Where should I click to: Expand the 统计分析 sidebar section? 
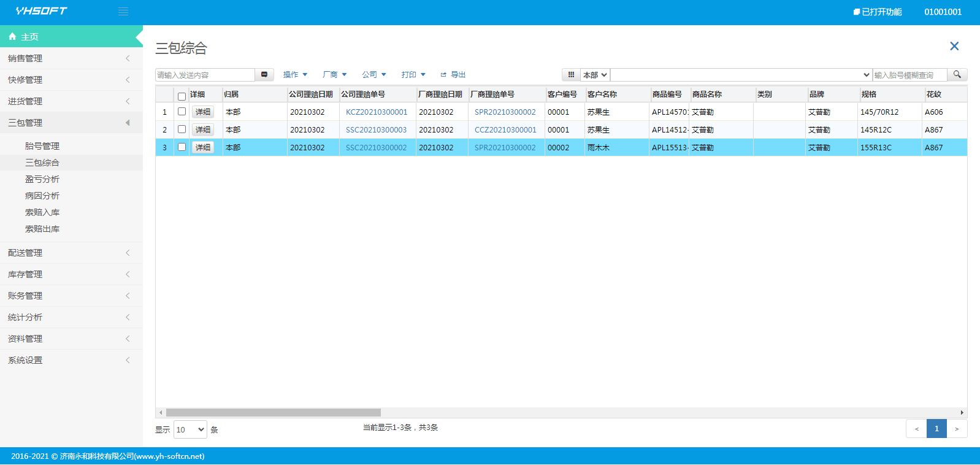pyautogui.click(x=71, y=317)
